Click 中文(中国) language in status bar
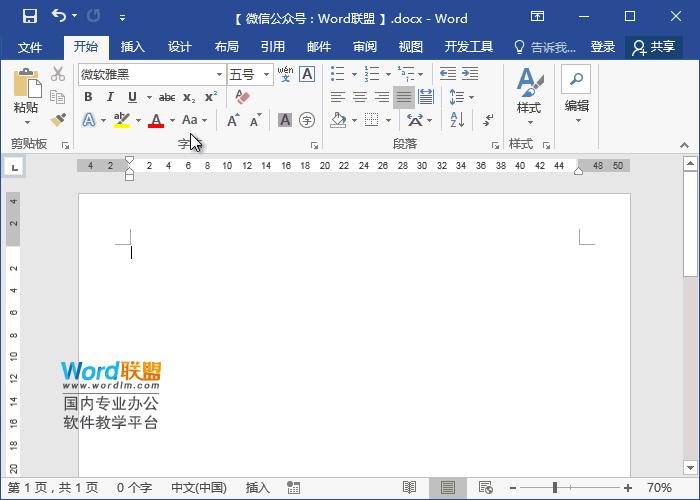This screenshot has width=700, height=500. [199, 488]
